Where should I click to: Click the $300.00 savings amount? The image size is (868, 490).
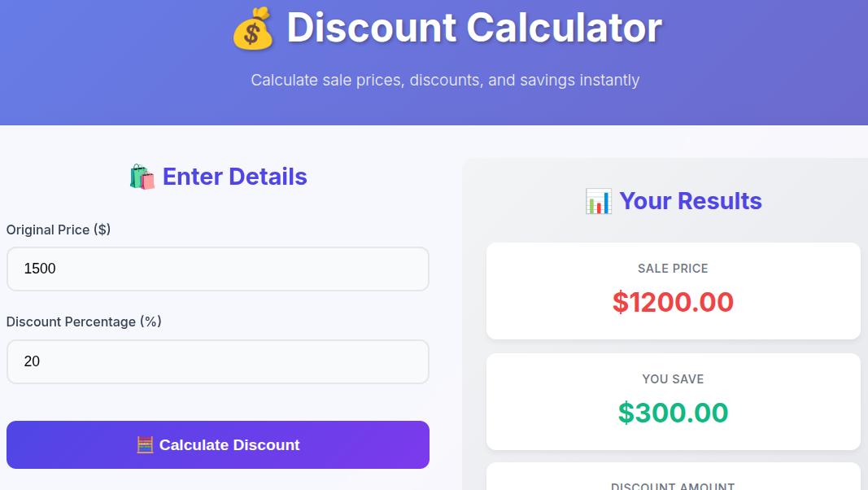tap(673, 413)
